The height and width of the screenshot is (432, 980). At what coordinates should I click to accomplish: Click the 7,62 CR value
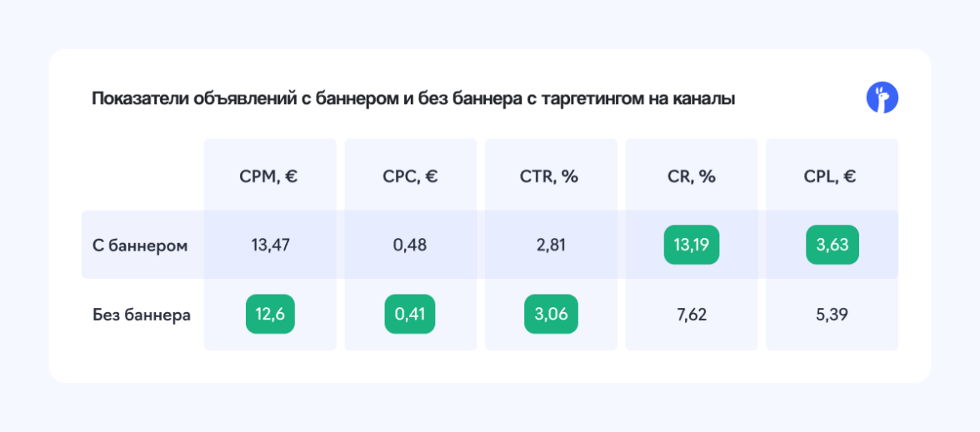coord(691,315)
